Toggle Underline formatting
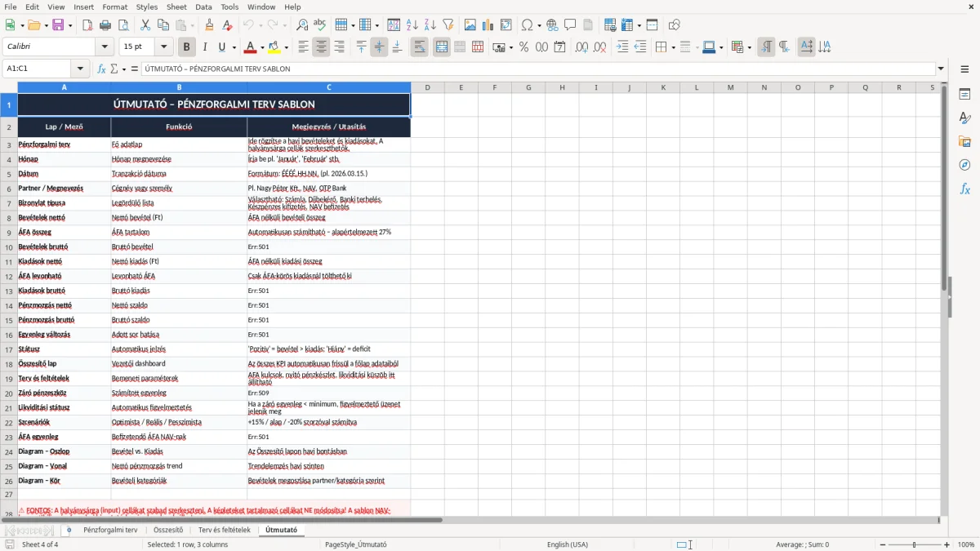Image resolution: width=980 pixels, height=551 pixels. click(x=222, y=47)
